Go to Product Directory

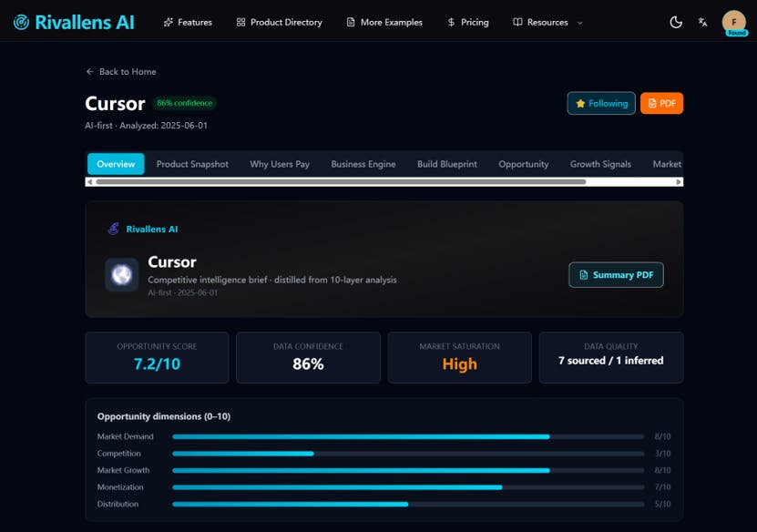coord(279,22)
